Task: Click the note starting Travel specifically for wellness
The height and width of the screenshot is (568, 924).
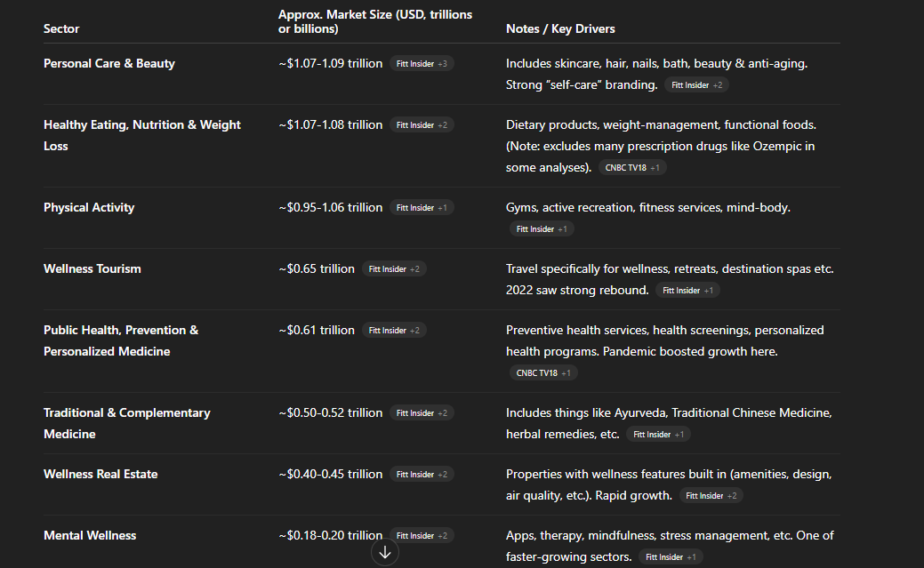Action: tap(670, 279)
